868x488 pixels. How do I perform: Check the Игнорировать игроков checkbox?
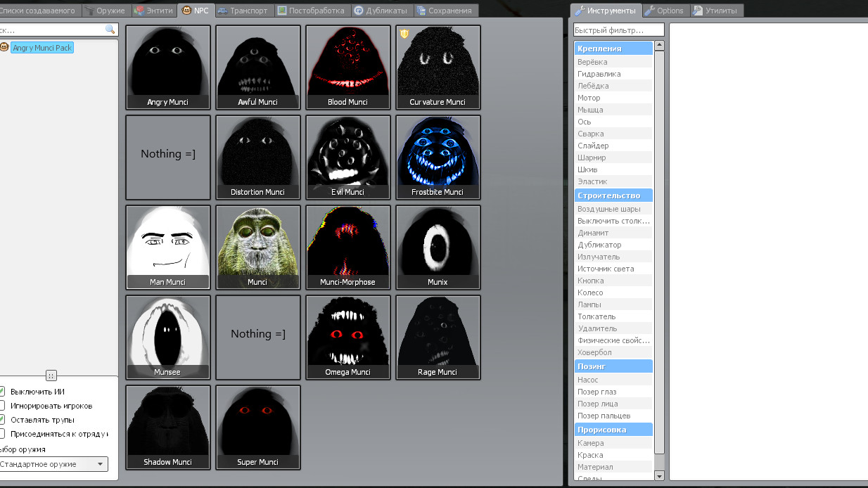point(3,406)
